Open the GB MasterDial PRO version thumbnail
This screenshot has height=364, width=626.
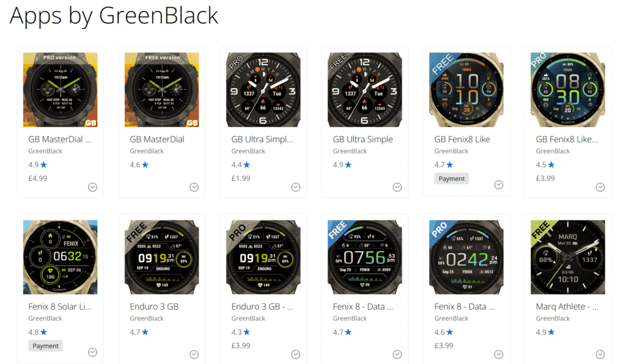click(61, 90)
